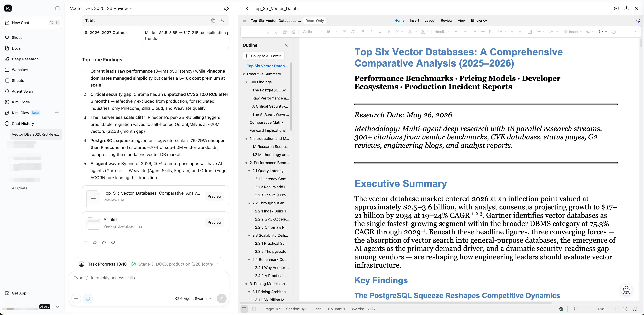Copy the Table block contents
The width and height of the screenshot is (644, 315).
click(213, 21)
